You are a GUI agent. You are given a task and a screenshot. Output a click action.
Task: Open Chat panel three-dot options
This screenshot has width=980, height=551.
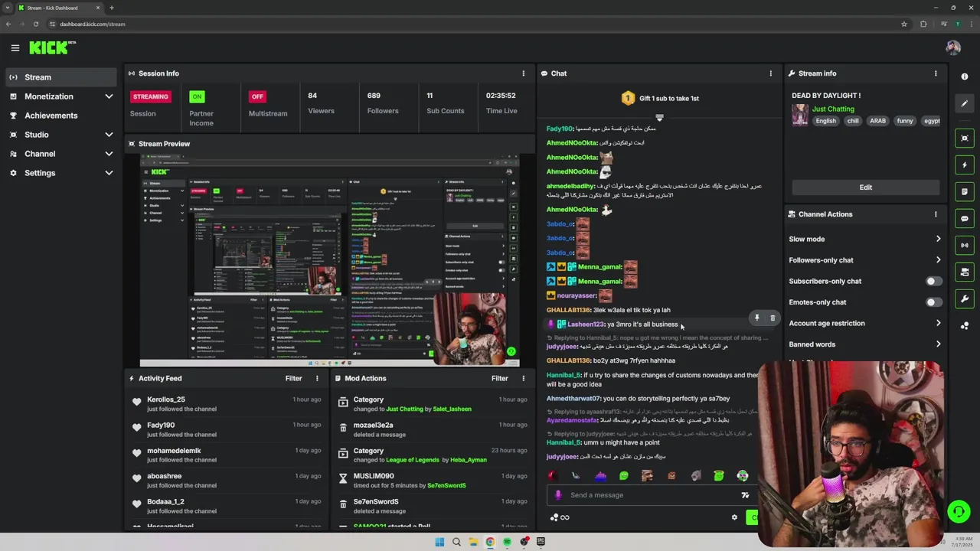(x=771, y=73)
